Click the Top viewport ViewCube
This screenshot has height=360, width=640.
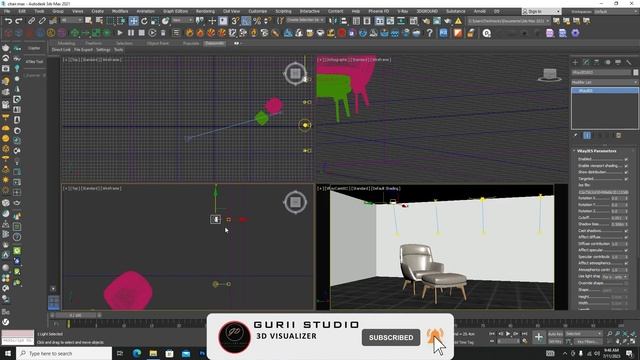coord(295,73)
